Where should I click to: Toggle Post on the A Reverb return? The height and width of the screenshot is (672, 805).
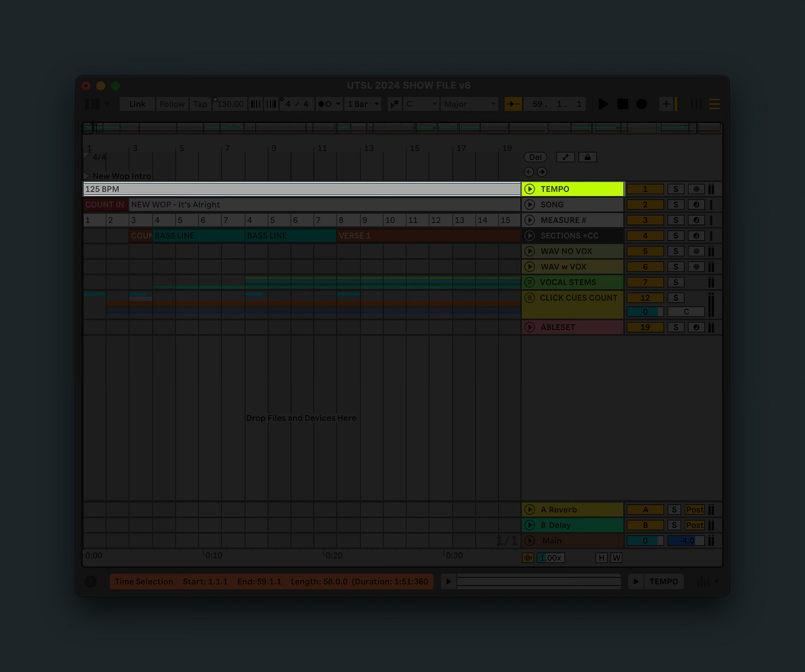tap(695, 510)
